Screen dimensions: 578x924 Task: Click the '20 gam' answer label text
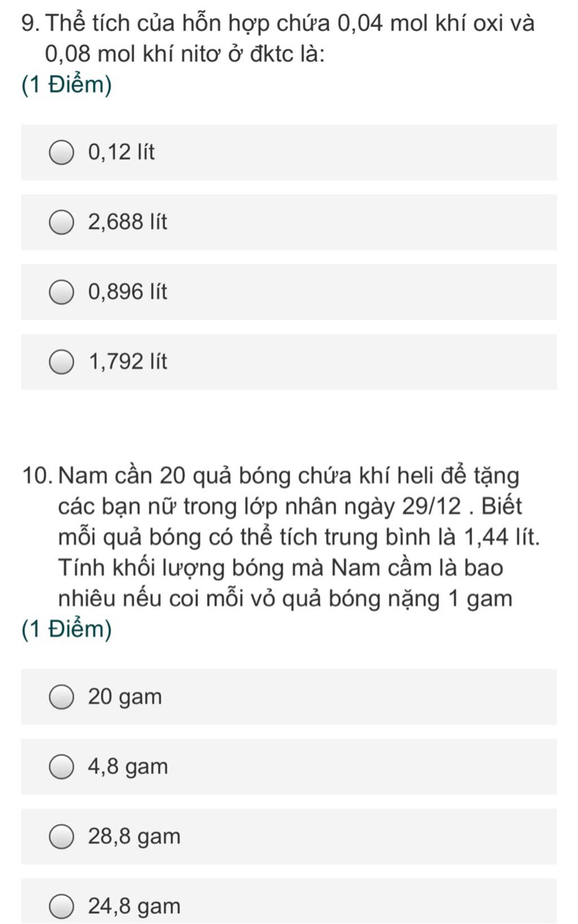click(x=125, y=698)
